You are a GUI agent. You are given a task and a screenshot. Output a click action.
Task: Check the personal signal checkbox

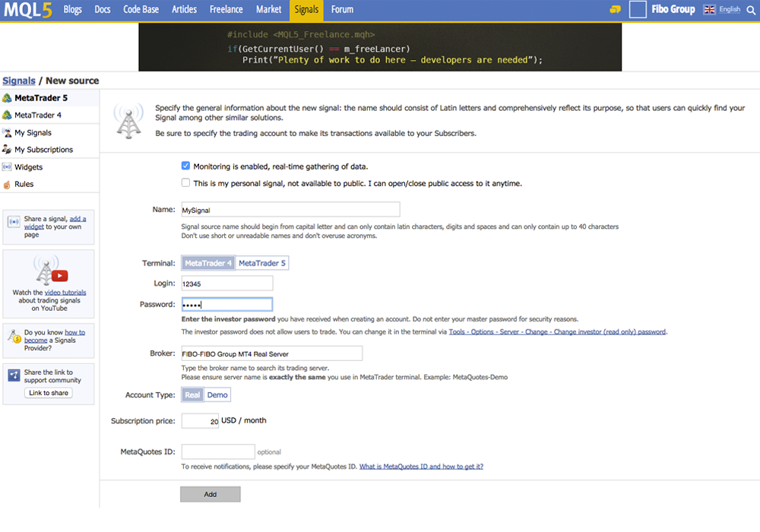(185, 182)
